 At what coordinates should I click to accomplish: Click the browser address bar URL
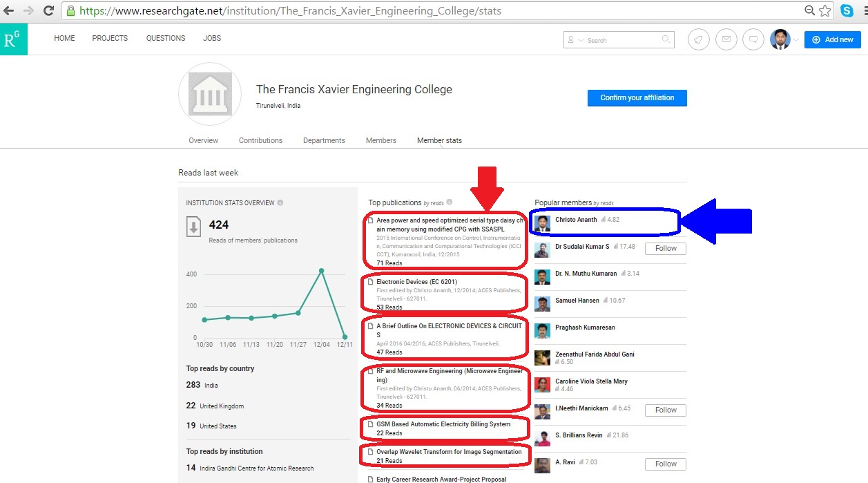(290, 11)
